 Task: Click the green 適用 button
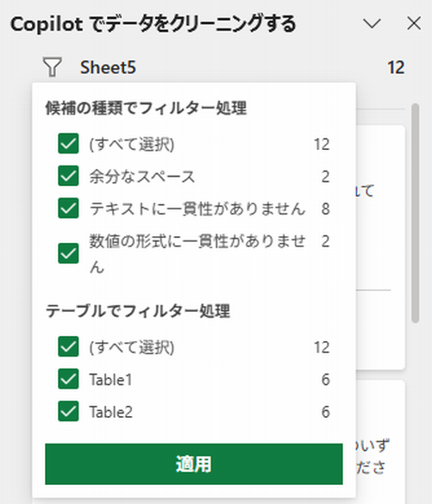pyautogui.click(x=194, y=464)
